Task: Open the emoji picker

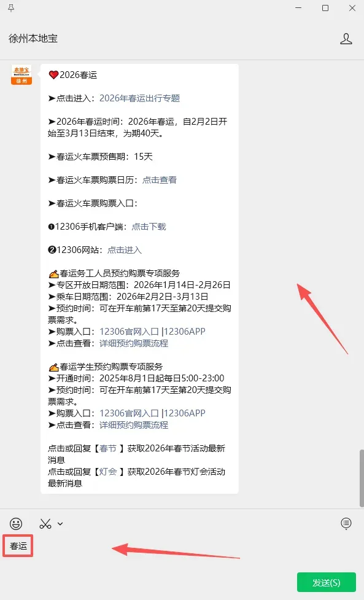Action: click(16, 523)
